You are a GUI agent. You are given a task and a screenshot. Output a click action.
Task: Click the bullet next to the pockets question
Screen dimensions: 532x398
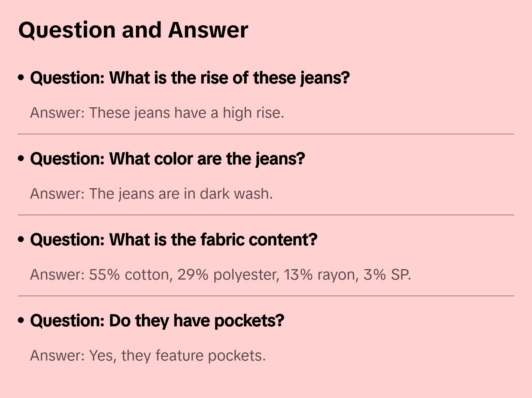(21, 320)
